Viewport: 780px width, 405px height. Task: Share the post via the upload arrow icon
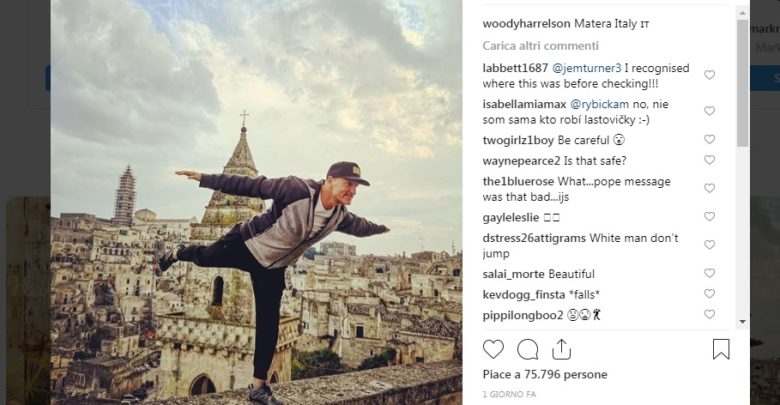[561, 349]
